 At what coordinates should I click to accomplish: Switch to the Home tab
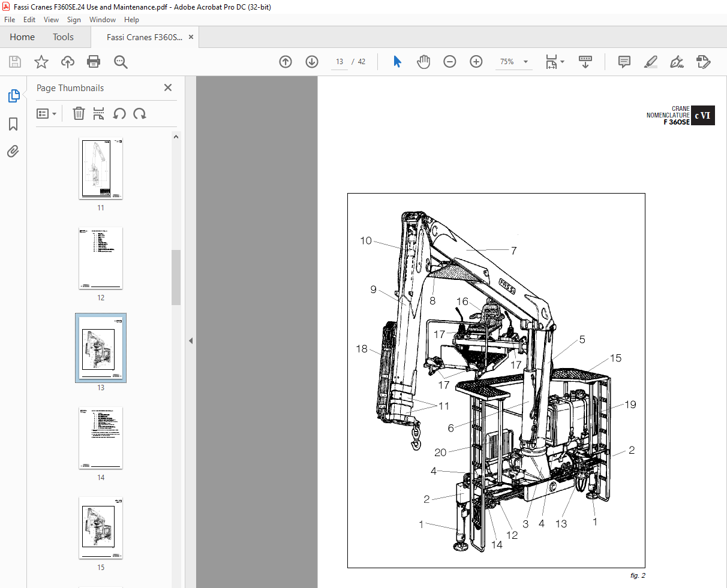click(22, 37)
